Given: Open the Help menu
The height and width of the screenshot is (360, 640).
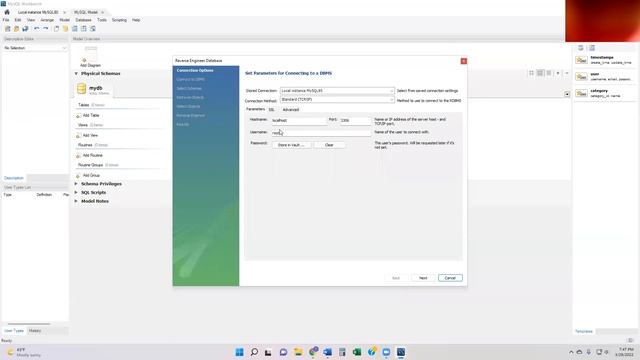Looking at the screenshot, I should click(136, 20).
